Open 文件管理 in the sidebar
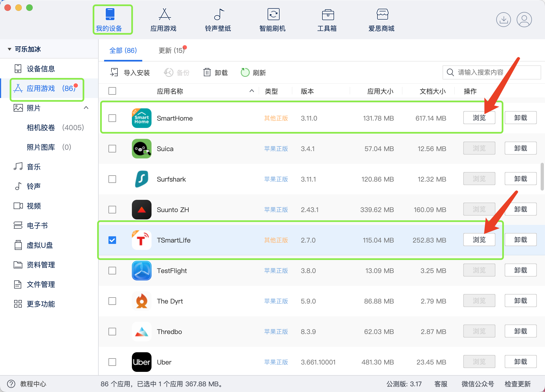The height and width of the screenshot is (392, 545). [49, 284]
